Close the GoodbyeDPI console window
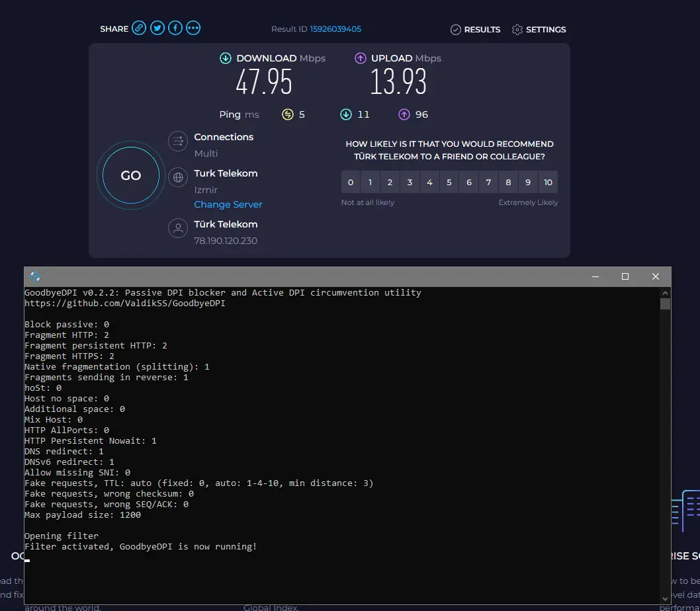This screenshot has width=700, height=611. [x=656, y=276]
